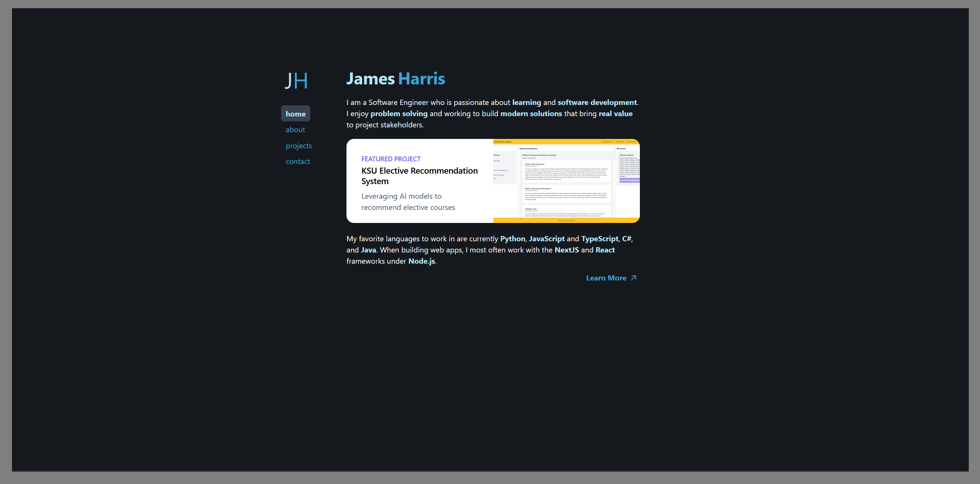Click the 'modern solutions' highlighted text

(x=531, y=114)
